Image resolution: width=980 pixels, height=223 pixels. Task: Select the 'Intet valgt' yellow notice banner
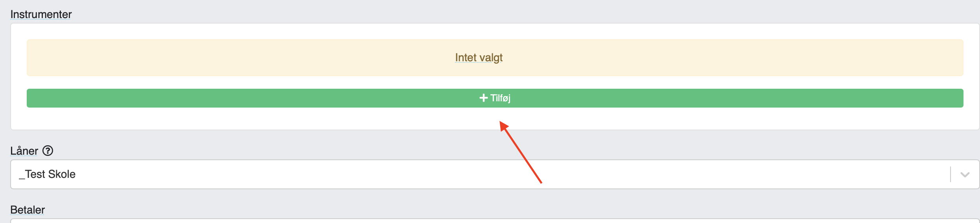pyautogui.click(x=495, y=58)
